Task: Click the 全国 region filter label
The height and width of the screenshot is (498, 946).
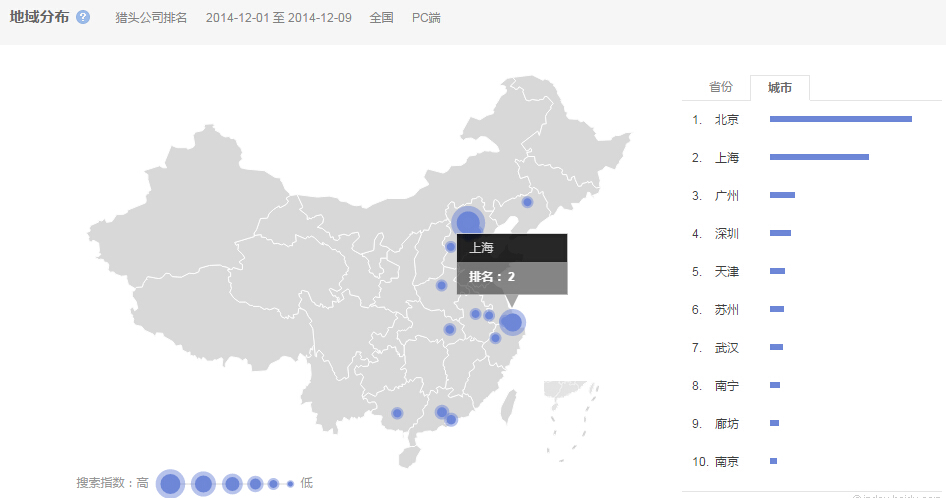Action: pos(381,18)
